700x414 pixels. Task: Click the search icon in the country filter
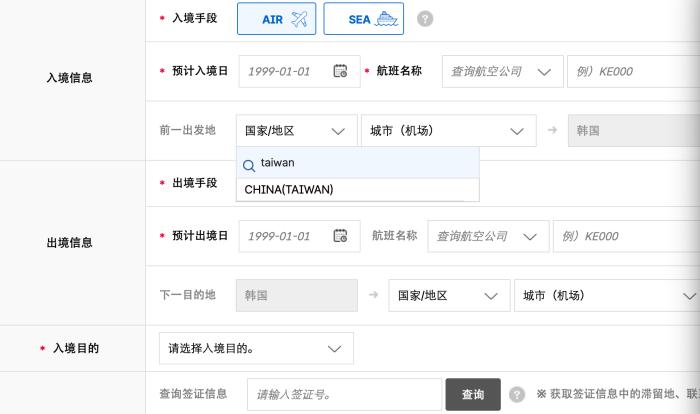(249, 163)
